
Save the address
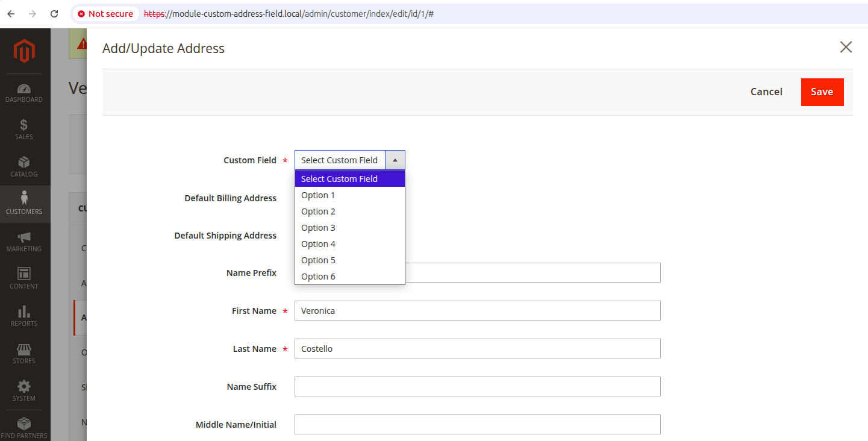point(822,92)
